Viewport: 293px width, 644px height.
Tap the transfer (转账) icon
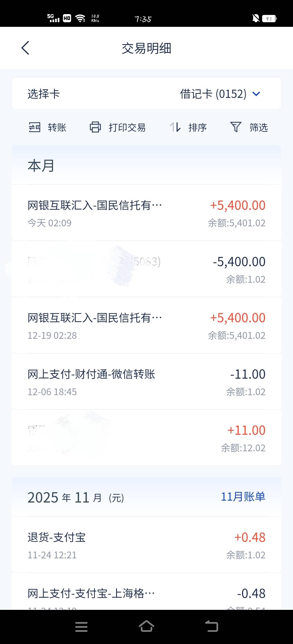(34, 127)
